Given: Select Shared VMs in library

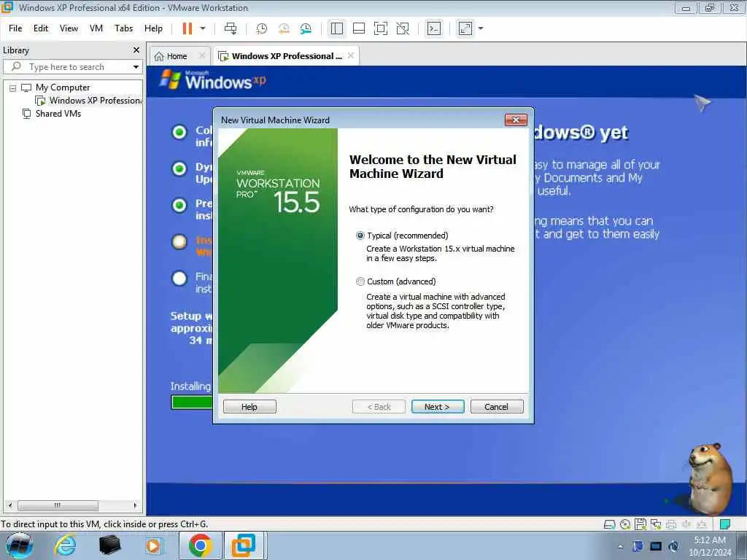Looking at the screenshot, I should pyautogui.click(x=58, y=114).
